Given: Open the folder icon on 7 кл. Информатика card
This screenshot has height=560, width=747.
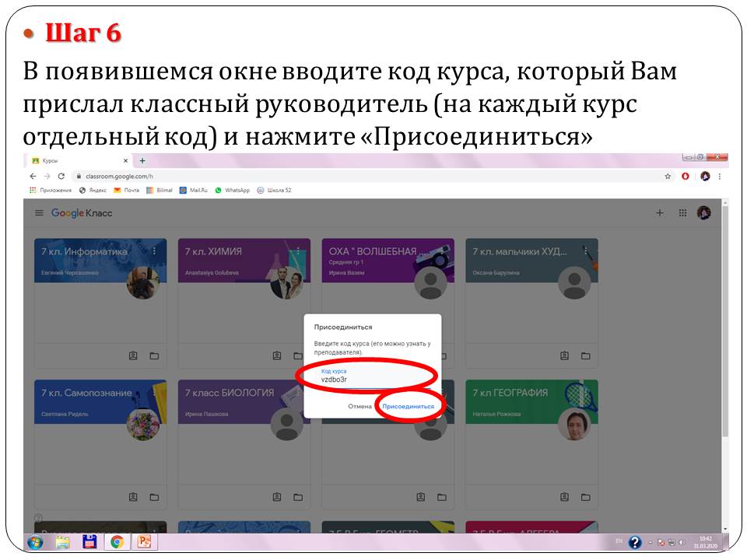Looking at the screenshot, I should point(154,355).
